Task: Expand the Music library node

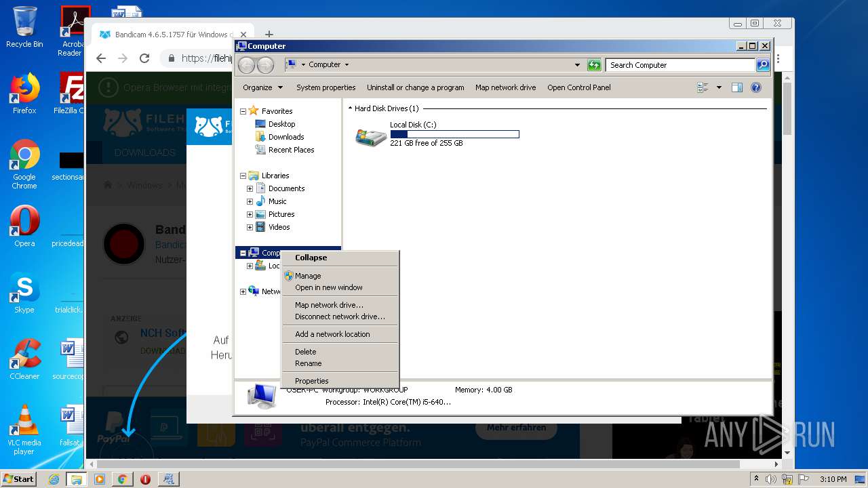Action: click(250, 201)
